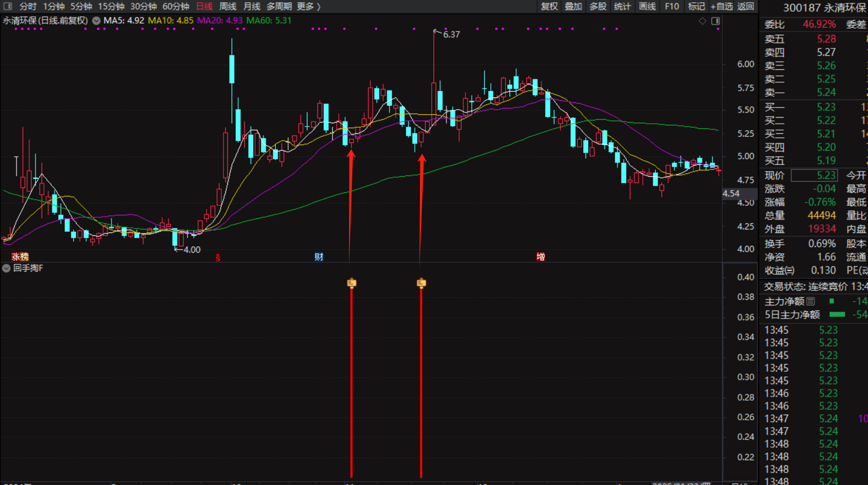The width and height of the screenshot is (868, 485).
Task: Expand the 更多 periods chevron
Action: coord(318,6)
